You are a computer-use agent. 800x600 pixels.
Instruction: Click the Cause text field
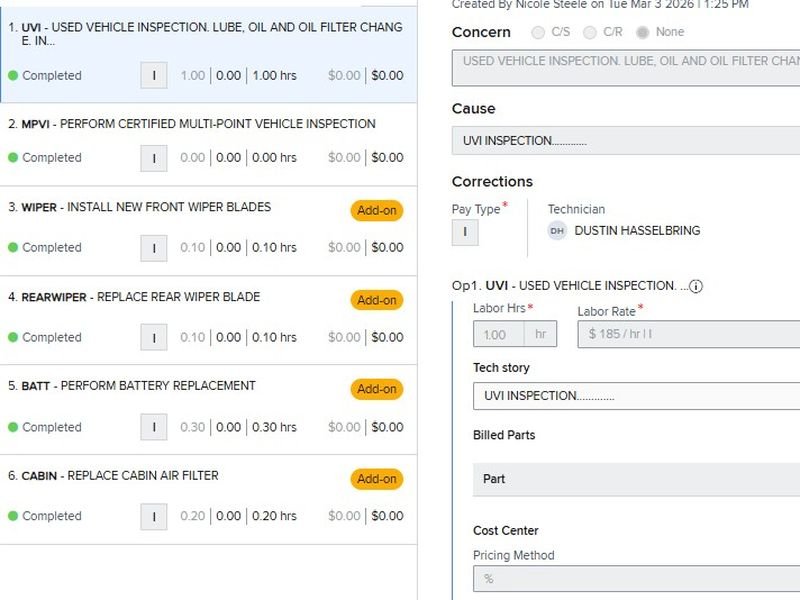pyautogui.click(x=625, y=141)
